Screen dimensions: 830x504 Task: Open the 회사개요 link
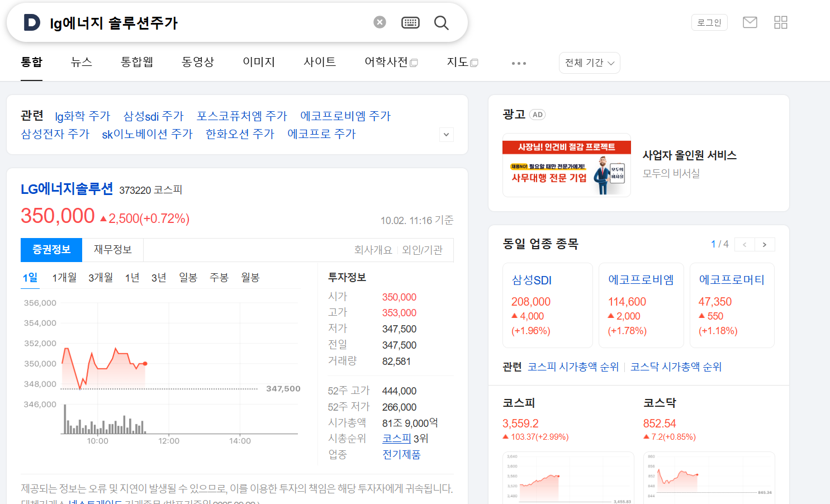pyautogui.click(x=373, y=250)
